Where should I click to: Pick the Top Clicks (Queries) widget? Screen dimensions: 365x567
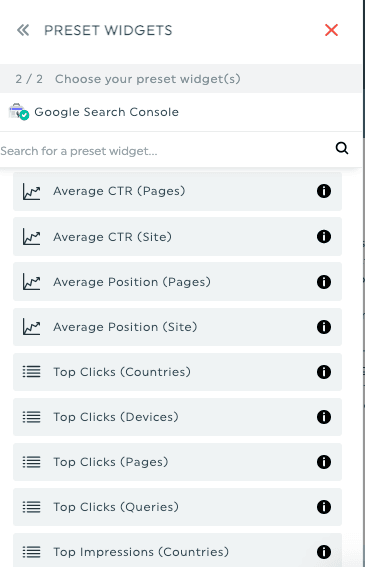[177, 507]
